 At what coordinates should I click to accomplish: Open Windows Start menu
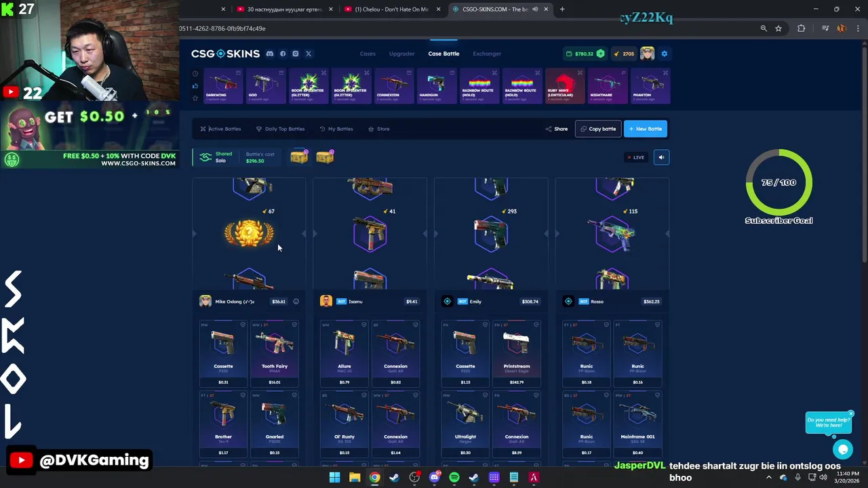click(x=334, y=478)
